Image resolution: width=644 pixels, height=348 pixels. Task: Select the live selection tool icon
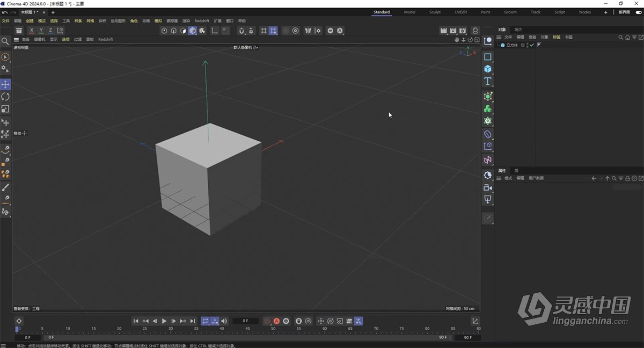tap(5, 57)
